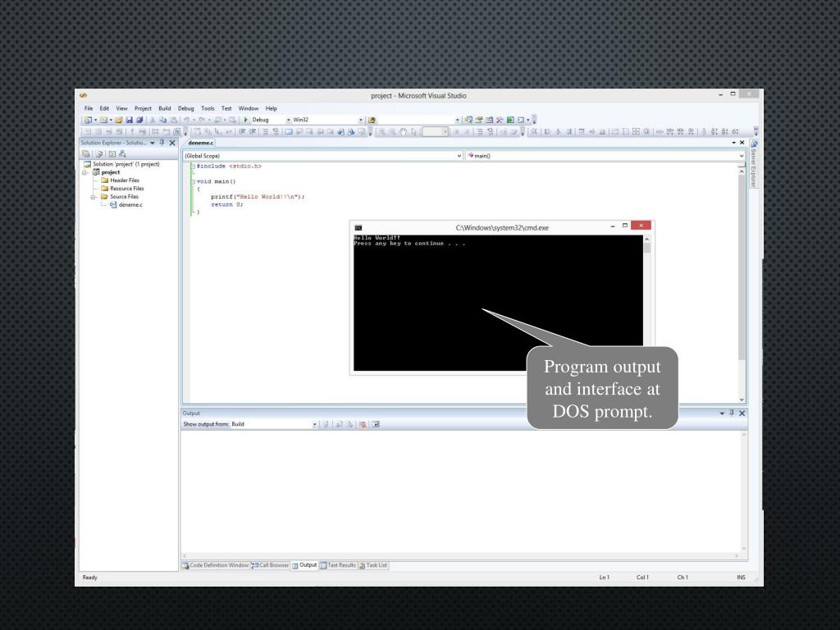This screenshot has width=840, height=630.
Task: Open the Properties Window toolbar icon
Action: 479,120
